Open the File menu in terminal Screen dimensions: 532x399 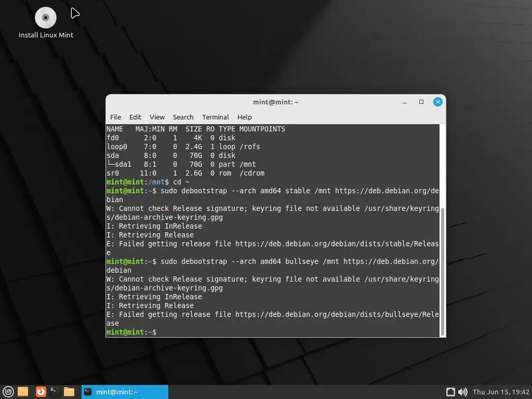[115, 117]
